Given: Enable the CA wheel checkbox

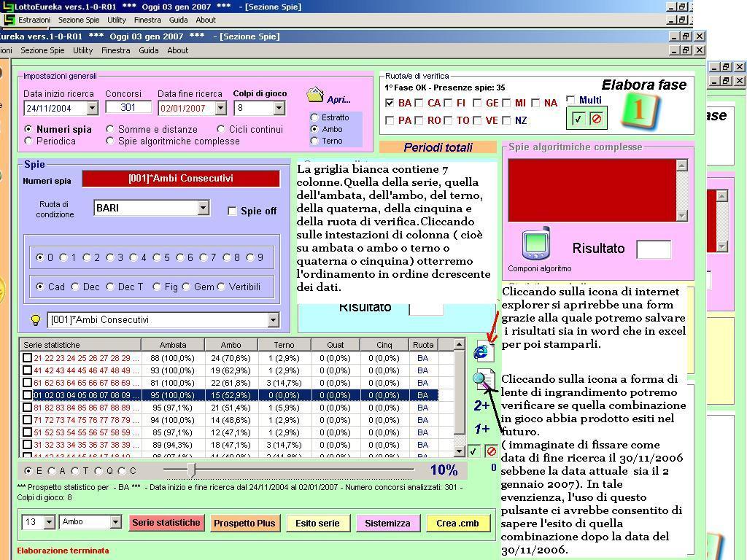Looking at the screenshot, I should pos(419,103).
